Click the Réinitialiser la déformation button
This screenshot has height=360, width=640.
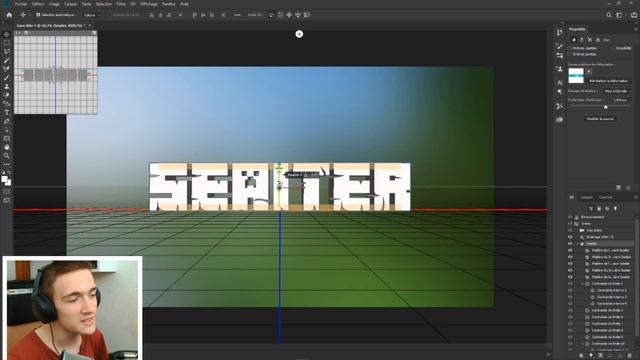609,81
